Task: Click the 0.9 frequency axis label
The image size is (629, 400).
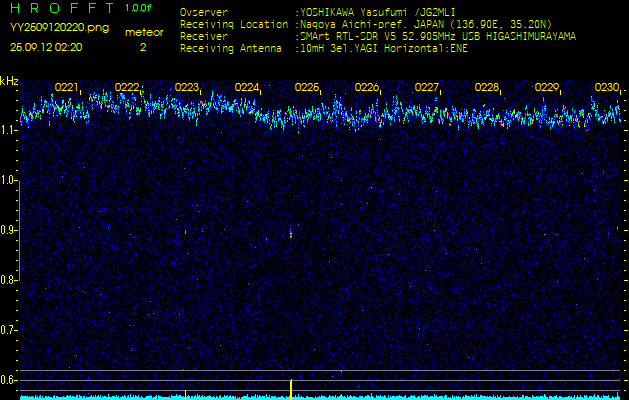Action: (9, 230)
